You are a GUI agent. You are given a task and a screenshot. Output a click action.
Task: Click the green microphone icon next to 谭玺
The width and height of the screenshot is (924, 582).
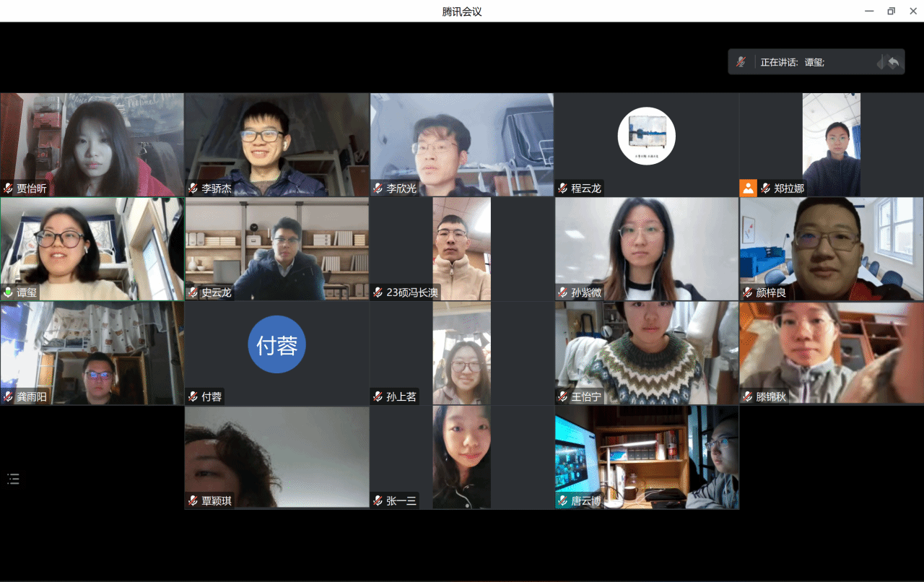pyautogui.click(x=9, y=292)
